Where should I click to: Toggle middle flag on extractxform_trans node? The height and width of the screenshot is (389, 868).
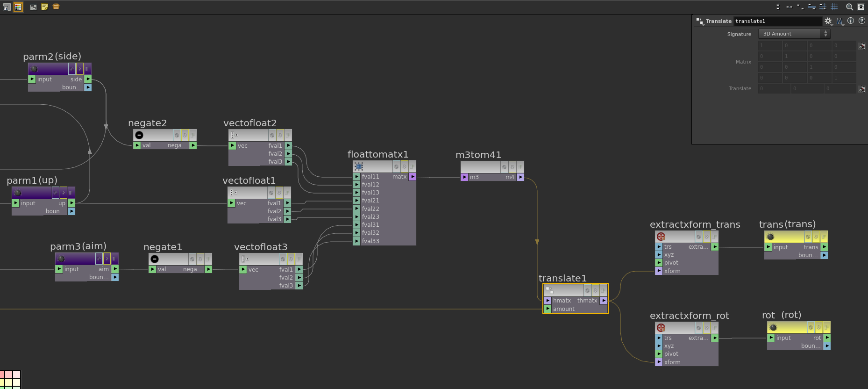(707, 237)
